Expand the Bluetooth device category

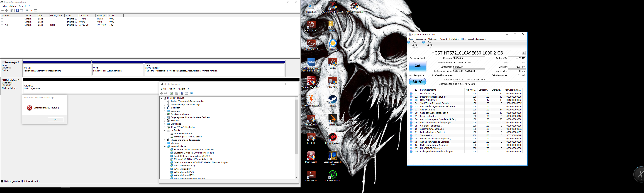pyautogui.click(x=165, y=108)
